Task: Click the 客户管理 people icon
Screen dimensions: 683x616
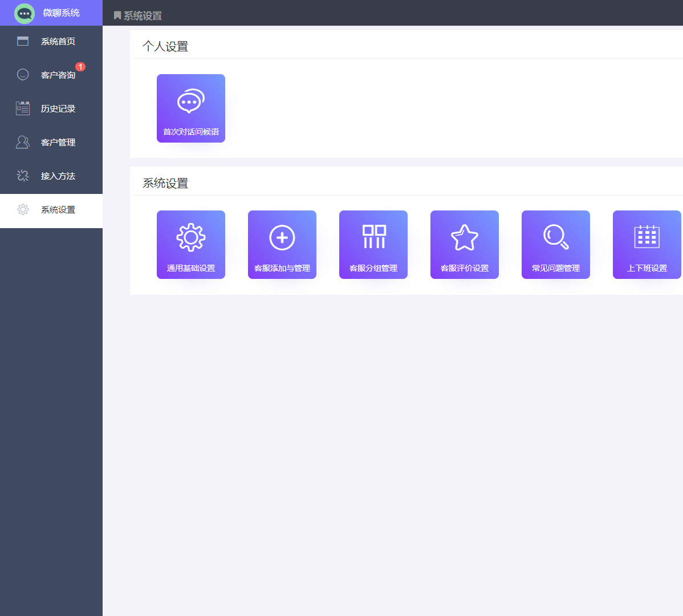Action: 23,142
